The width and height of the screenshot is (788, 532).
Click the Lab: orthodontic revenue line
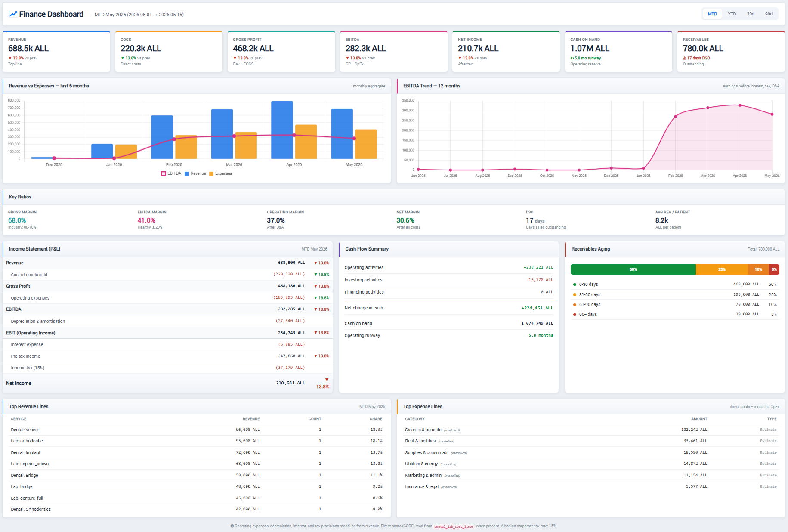click(197, 441)
